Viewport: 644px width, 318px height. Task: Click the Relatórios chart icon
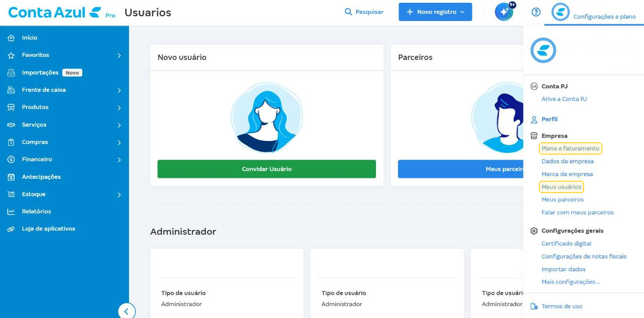11,212
